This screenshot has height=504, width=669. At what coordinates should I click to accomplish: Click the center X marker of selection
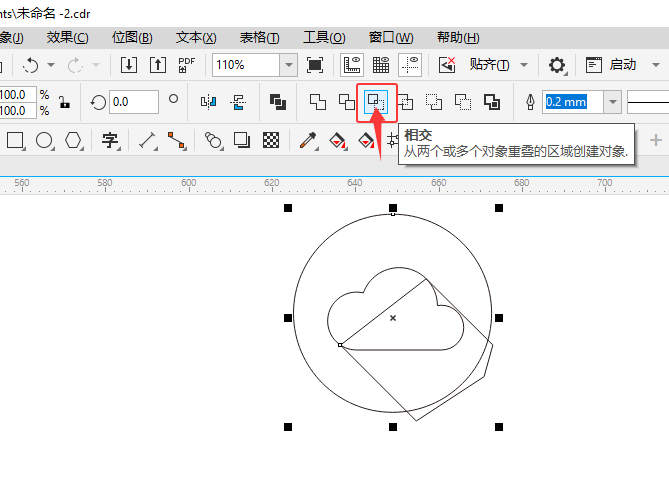pos(393,318)
